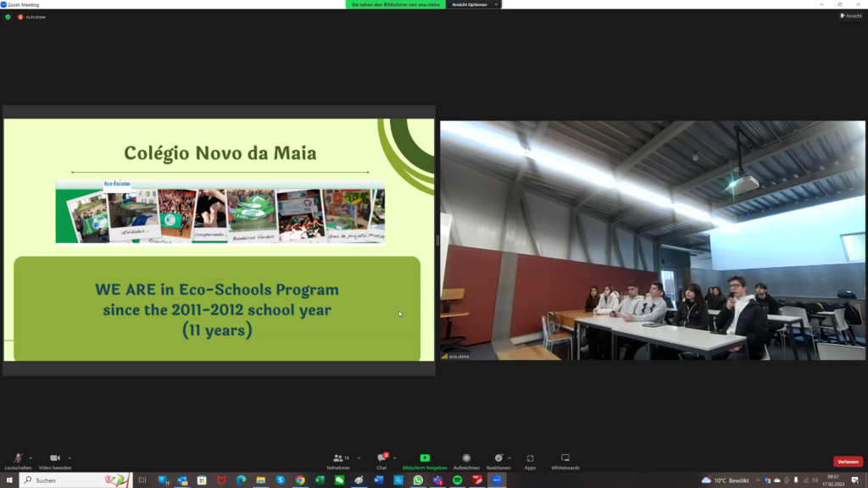This screenshot has width=868, height=488.
Task: Expand the arrow next to Teilnehmer
Action: (359, 457)
